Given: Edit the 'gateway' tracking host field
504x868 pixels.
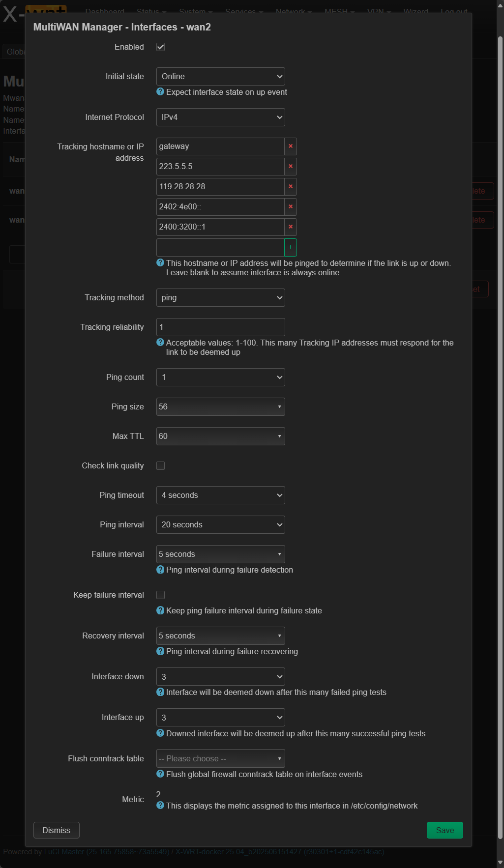Looking at the screenshot, I should 220,146.
